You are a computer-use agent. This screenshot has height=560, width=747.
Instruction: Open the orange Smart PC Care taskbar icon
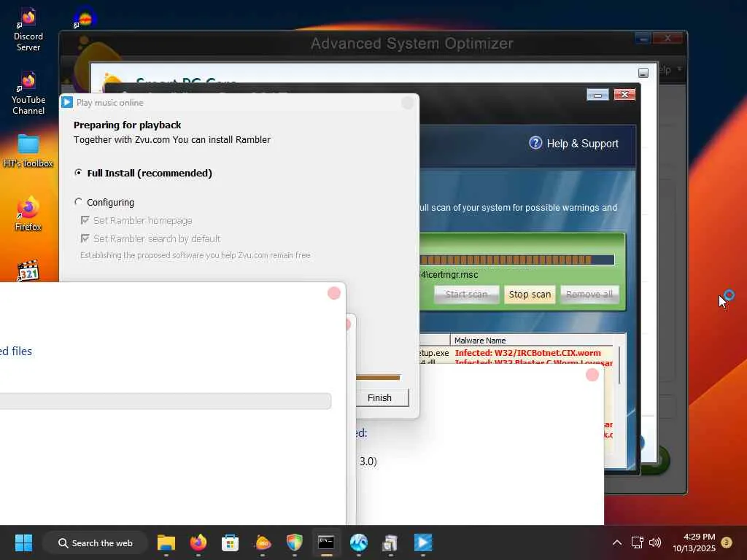click(263, 542)
